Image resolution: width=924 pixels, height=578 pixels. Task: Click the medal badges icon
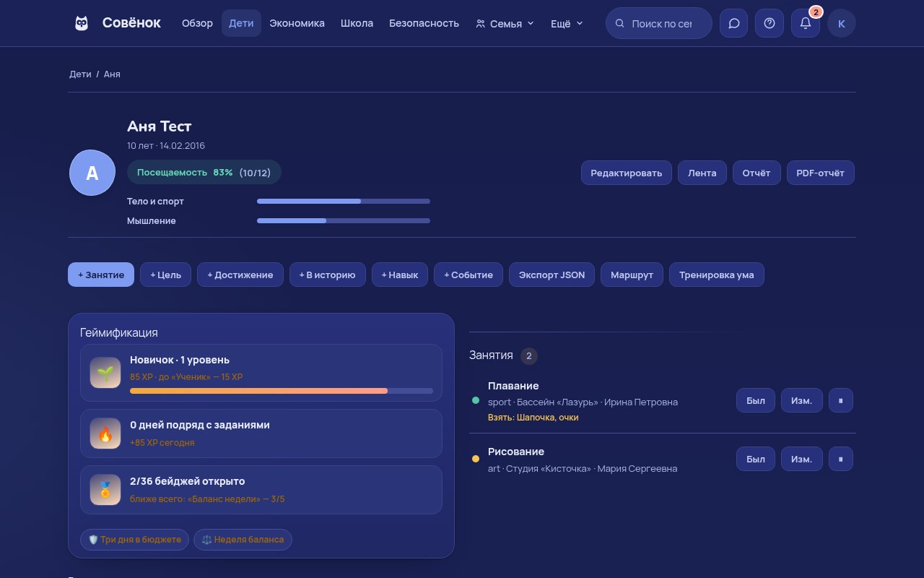coord(105,490)
